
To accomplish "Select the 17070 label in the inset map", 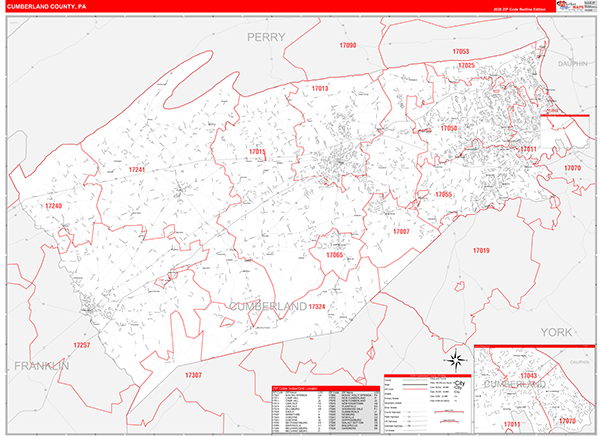I will tap(567, 421).
